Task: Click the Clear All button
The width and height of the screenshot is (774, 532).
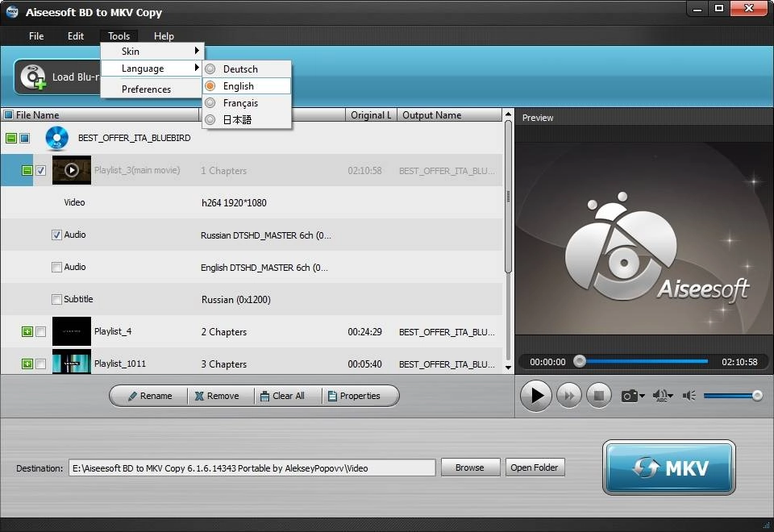Action: pos(287,397)
